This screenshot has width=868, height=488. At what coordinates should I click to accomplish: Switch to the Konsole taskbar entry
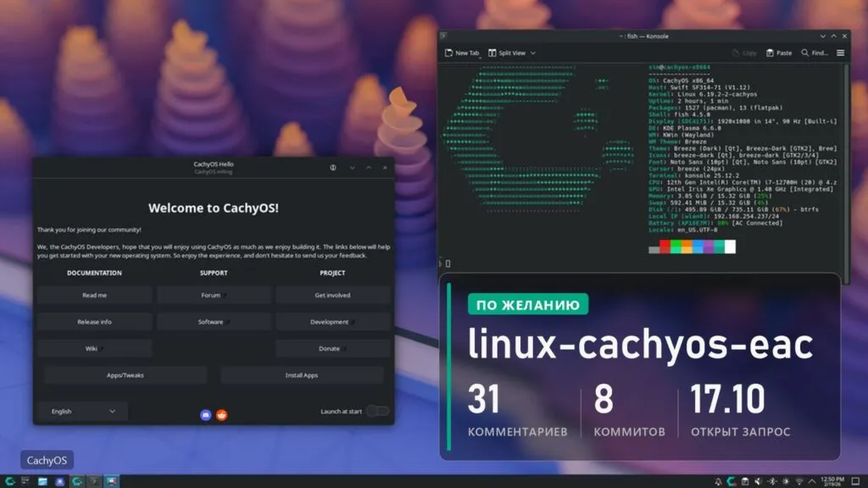click(94, 481)
